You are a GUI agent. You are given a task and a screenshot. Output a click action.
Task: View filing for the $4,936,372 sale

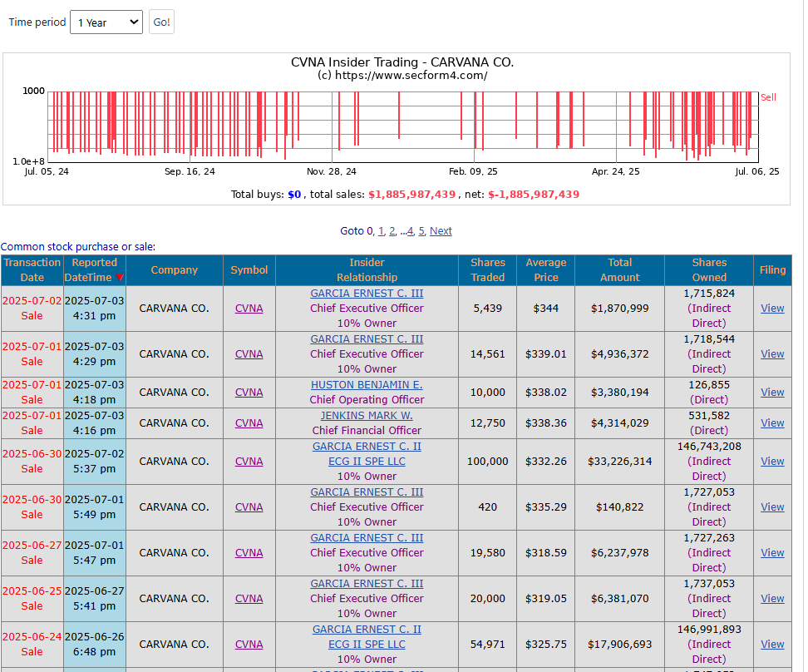pyautogui.click(x=772, y=354)
